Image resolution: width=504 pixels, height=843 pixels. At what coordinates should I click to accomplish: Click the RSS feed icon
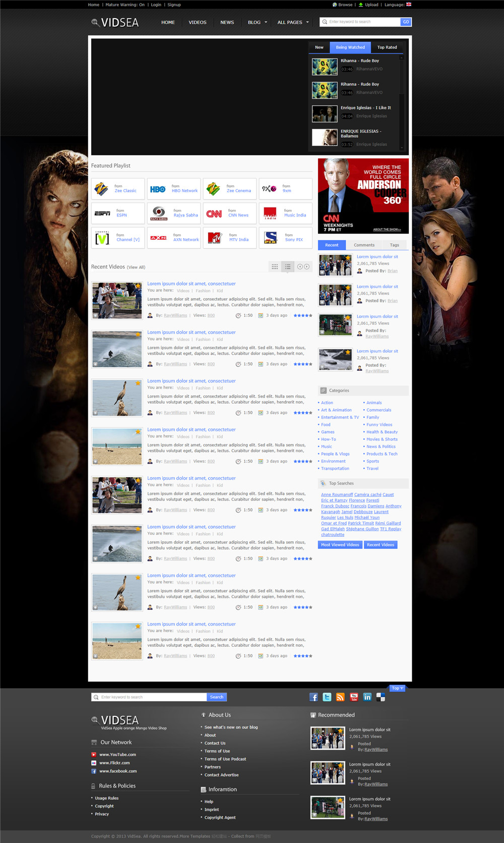(x=340, y=697)
